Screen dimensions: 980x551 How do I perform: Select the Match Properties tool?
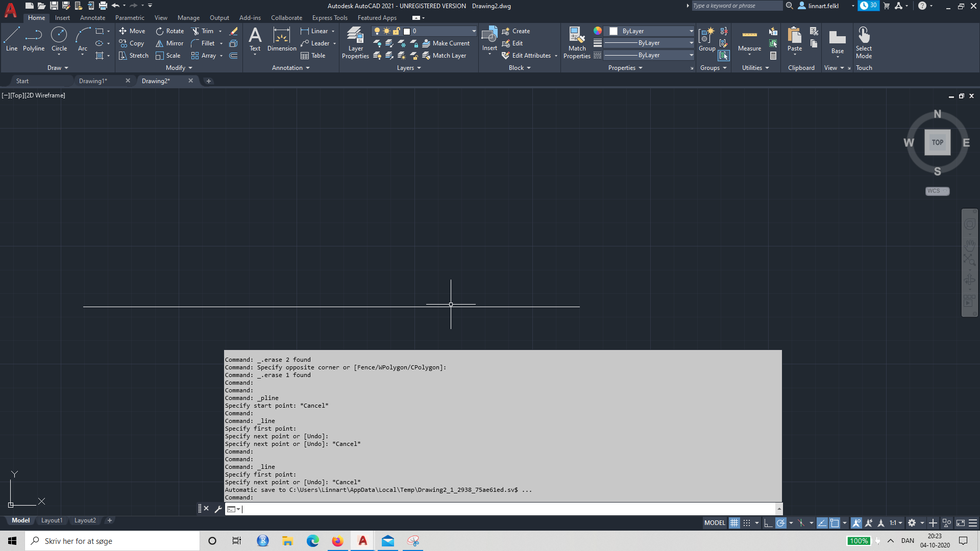coord(576,41)
